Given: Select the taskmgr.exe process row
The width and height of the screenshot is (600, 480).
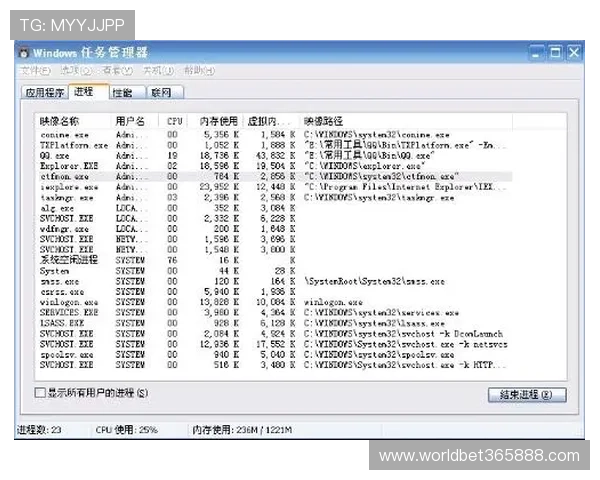Looking at the screenshot, I should click(275, 198).
